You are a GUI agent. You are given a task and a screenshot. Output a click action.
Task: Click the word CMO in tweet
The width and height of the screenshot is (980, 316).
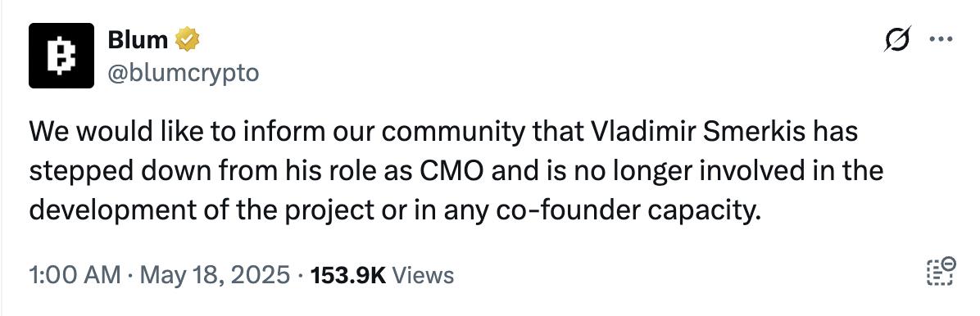(455, 171)
